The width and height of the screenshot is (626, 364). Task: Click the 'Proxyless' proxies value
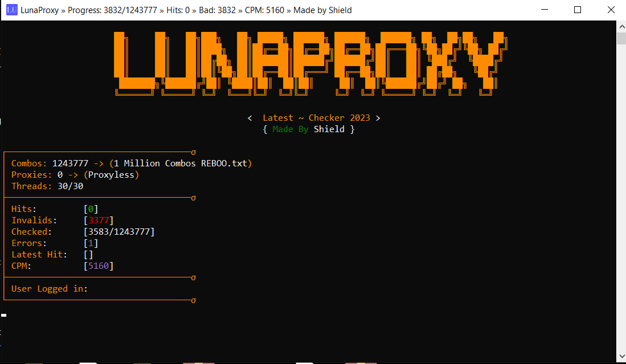[111, 175]
